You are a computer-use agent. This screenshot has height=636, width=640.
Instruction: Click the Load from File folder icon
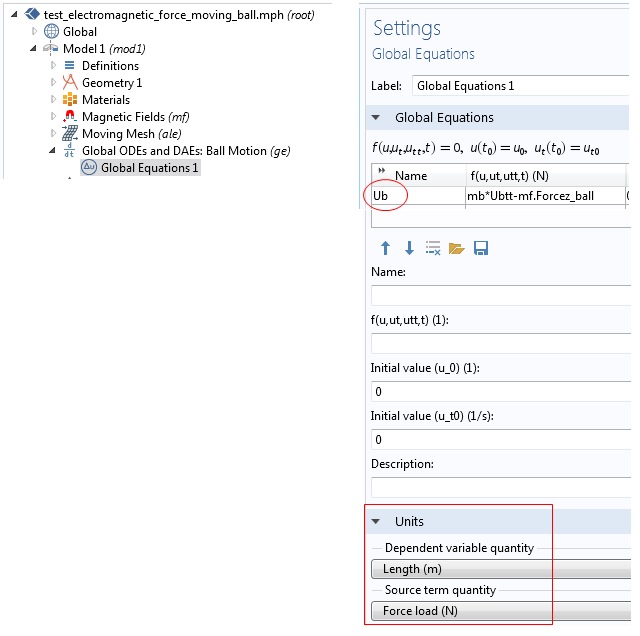(457, 248)
